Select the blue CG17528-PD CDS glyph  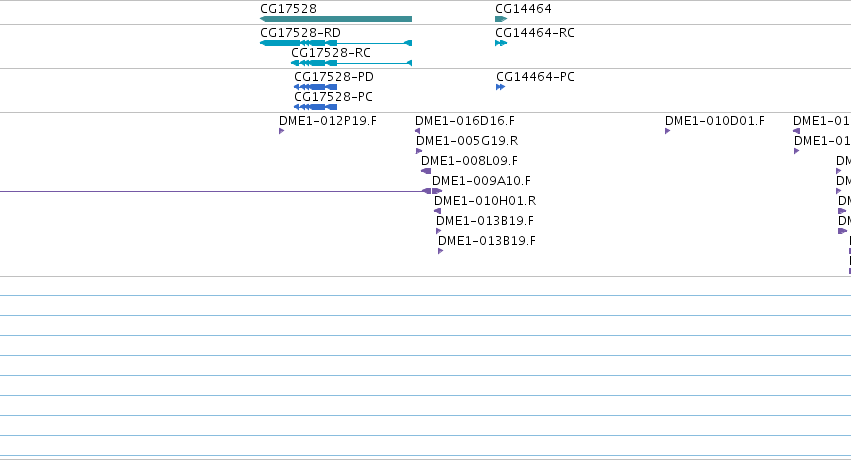[x=315, y=87]
